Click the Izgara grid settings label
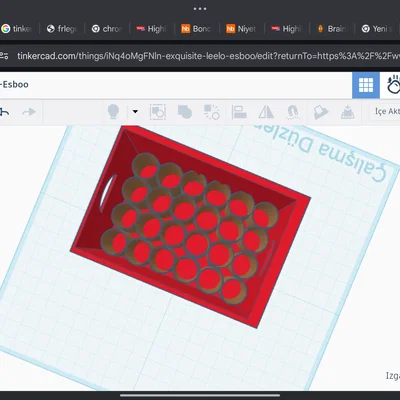This screenshot has width=400, height=400. pyautogui.click(x=393, y=376)
